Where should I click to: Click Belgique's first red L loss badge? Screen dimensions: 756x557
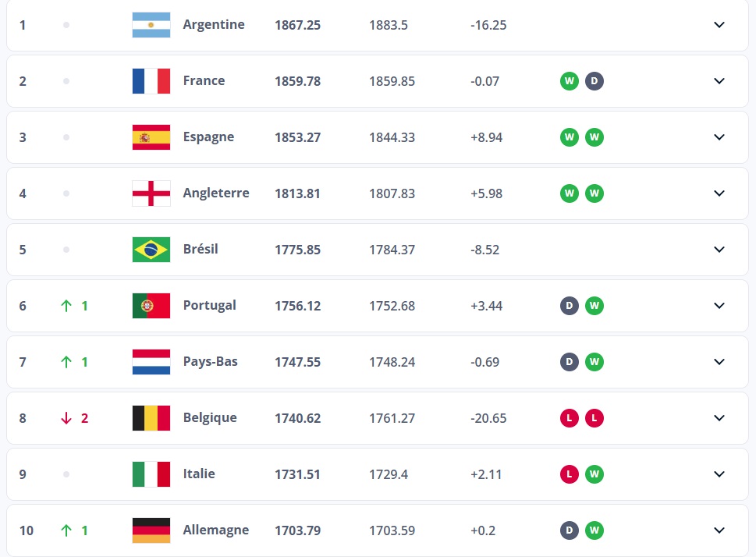click(569, 418)
